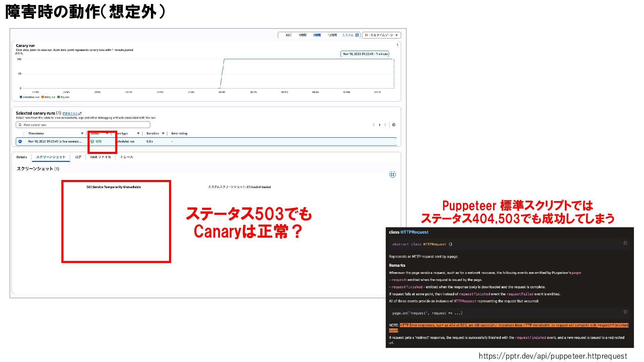Go to previous page of canary runs
The image size is (644, 362).
[x=374, y=125]
